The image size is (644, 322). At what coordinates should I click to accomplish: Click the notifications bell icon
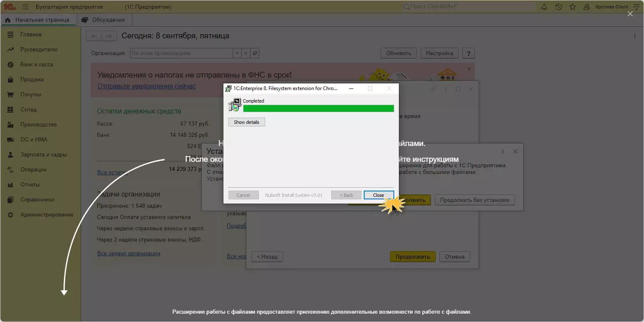544,7
